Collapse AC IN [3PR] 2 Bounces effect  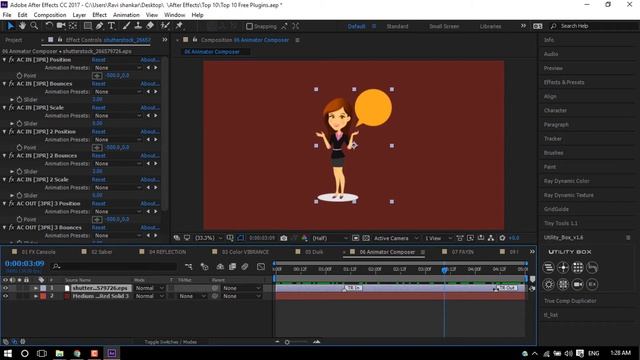pos(4,156)
